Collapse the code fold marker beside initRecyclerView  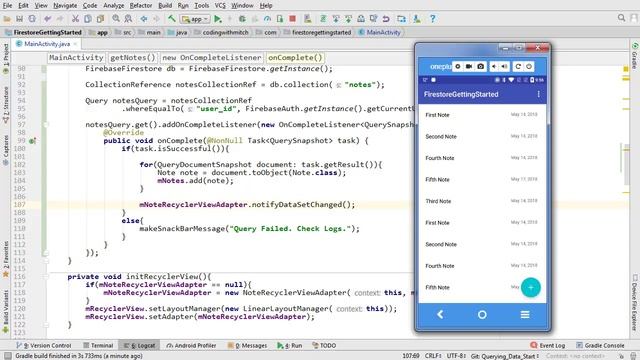(x=45, y=277)
